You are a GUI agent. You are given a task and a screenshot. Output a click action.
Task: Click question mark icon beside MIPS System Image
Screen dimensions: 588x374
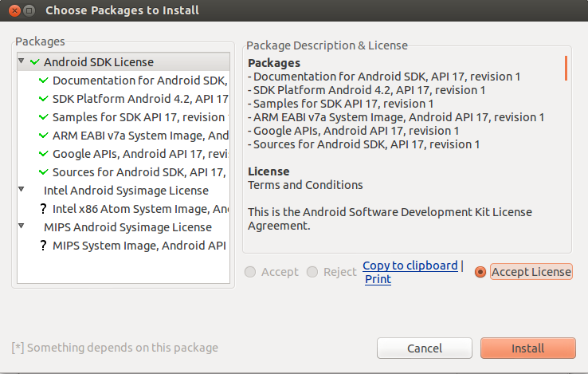[x=43, y=246]
